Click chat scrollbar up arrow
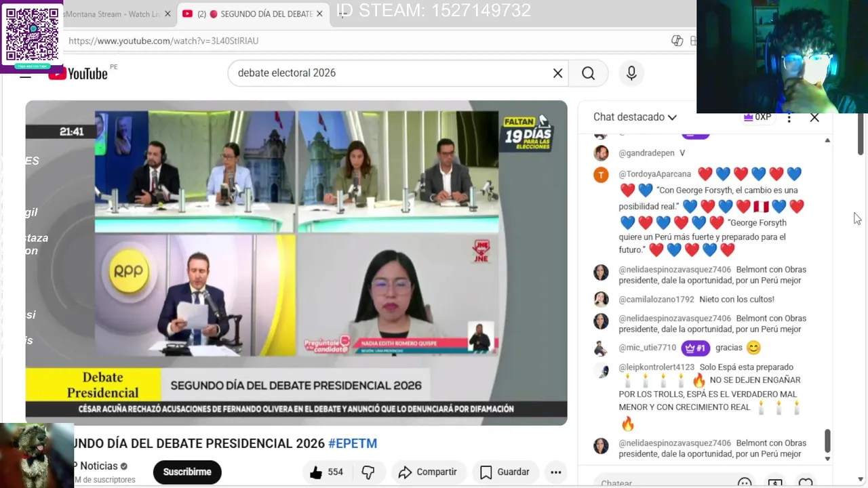Viewport: 868px width, 488px height. pyautogui.click(x=827, y=140)
